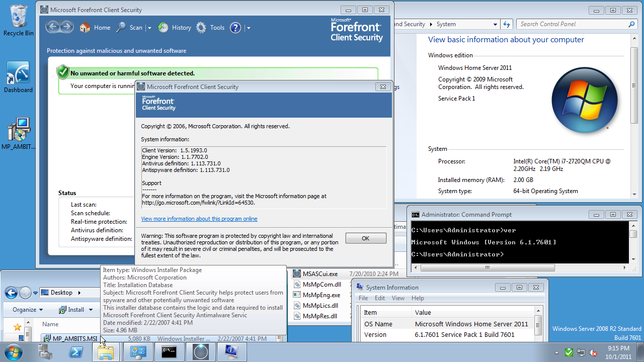Click the Control Panel vertical scrollbar
The width and height of the screenshot is (644, 362).
pyautogui.click(x=634, y=116)
